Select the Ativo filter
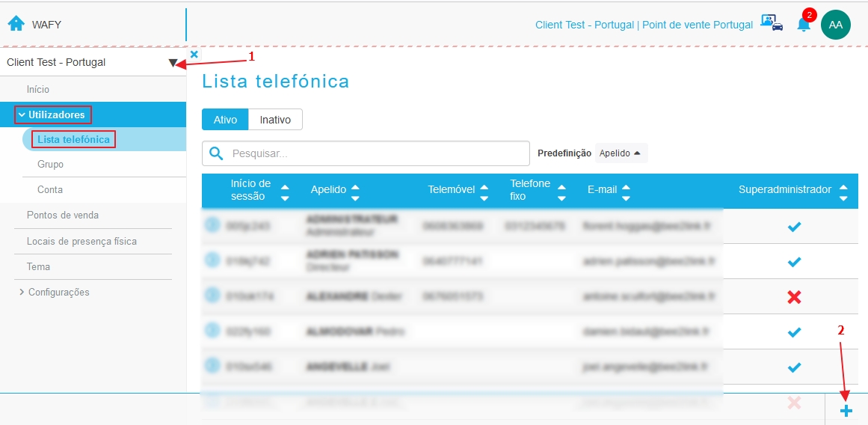This screenshot has width=868, height=425. [x=225, y=120]
